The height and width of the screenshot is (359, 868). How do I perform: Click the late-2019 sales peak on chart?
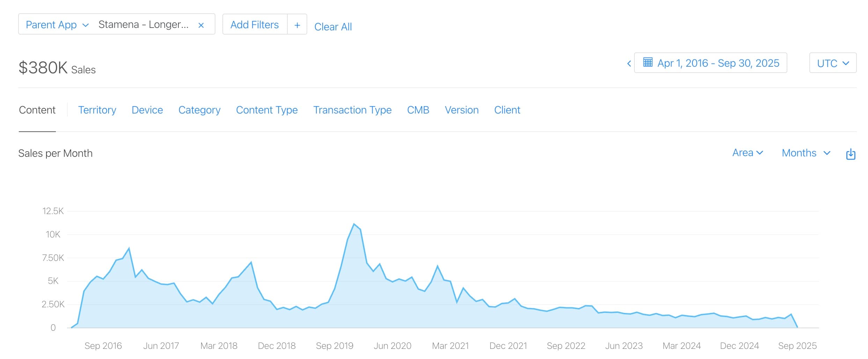354,224
